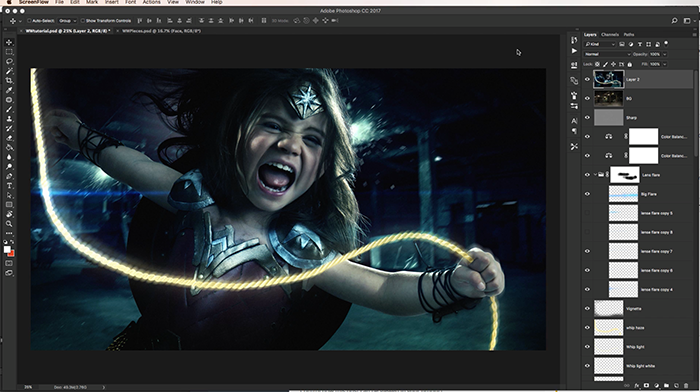Open the Normal blending mode dropdown
Image resolution: width=700 pixels, height=392 pixels.
607,54
